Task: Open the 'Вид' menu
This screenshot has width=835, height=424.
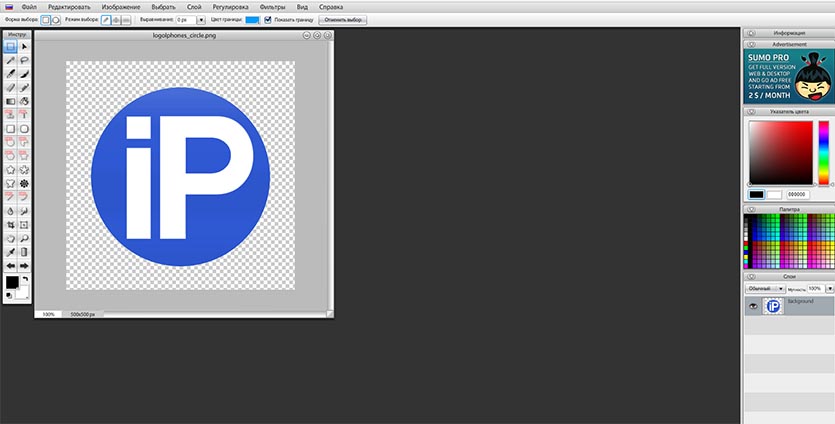Action: [x=302, y=7]
